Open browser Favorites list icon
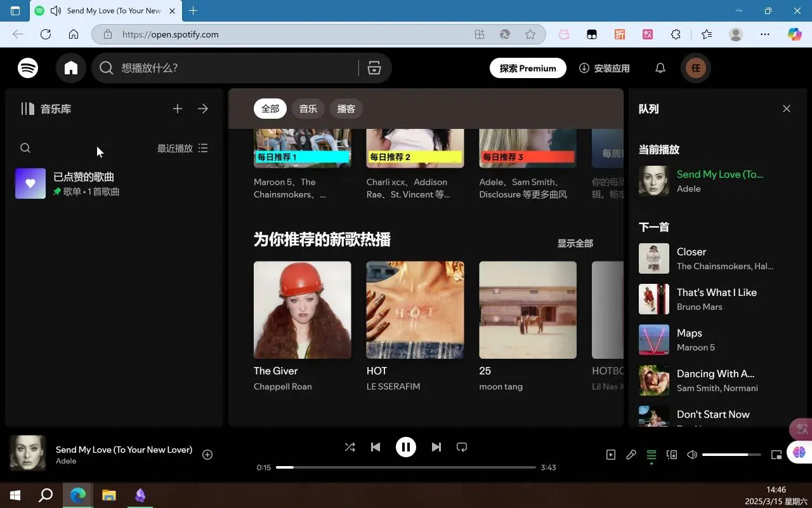 click(707, 34)
